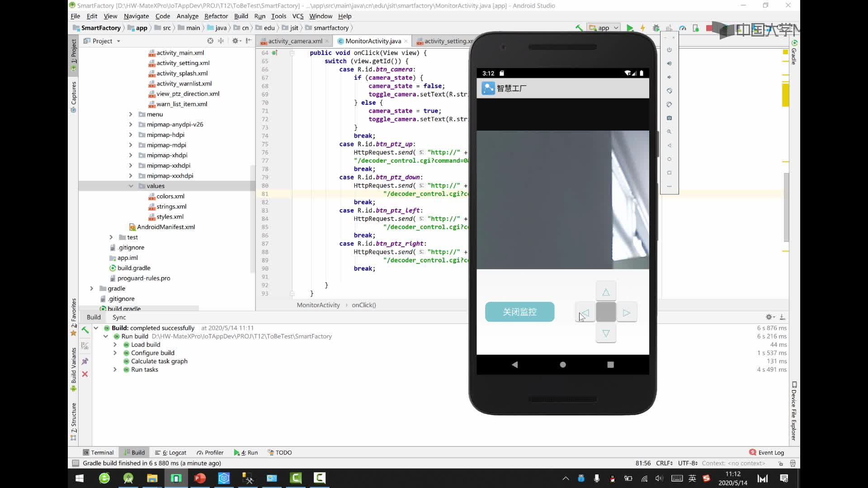Rotate emulator right icon
Screen dimensions: 868x488
[669, 104]
